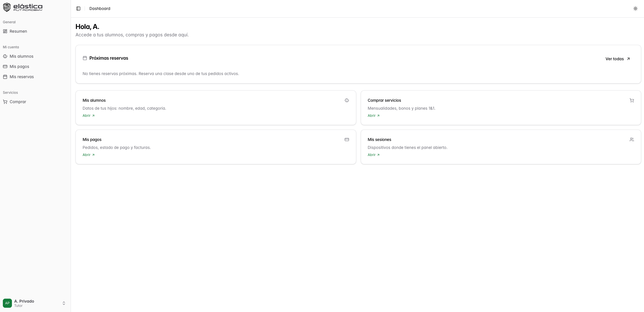Click the AP avatar badge

coord(7,303)
